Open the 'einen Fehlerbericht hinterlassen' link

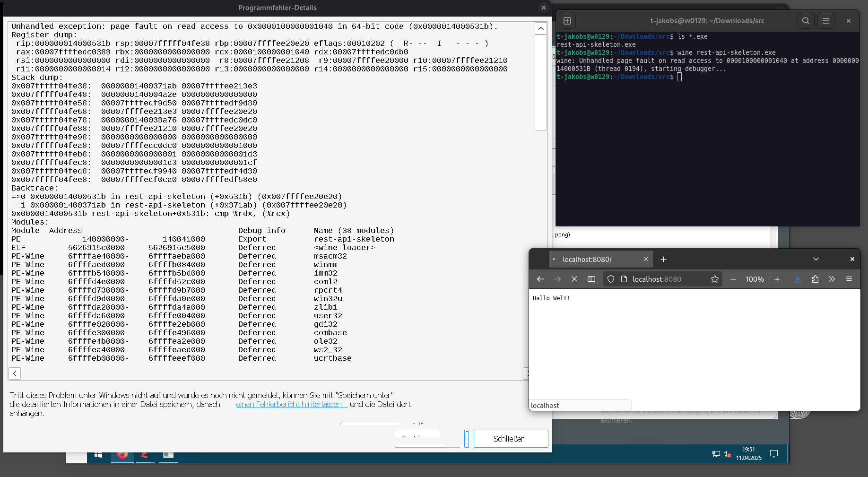coord(289,405)
